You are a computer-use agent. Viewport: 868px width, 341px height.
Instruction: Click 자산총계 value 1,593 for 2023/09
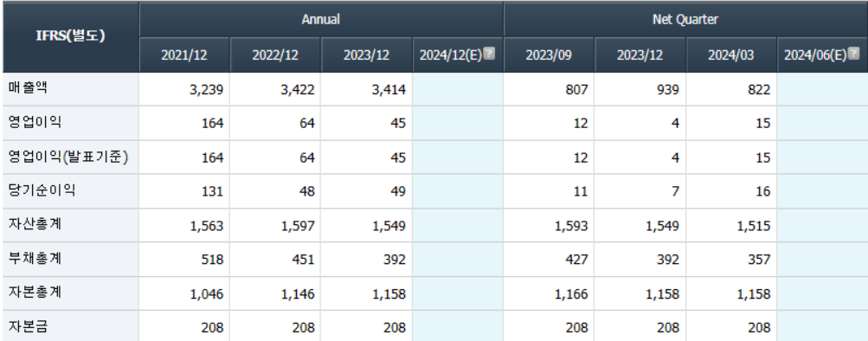[571, 226]
